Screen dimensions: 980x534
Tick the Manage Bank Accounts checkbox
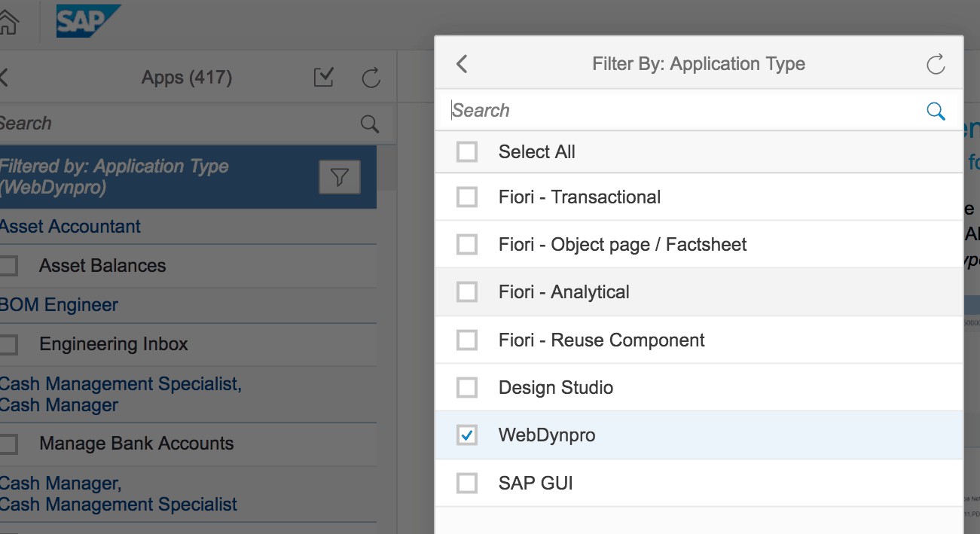[8, 444]
